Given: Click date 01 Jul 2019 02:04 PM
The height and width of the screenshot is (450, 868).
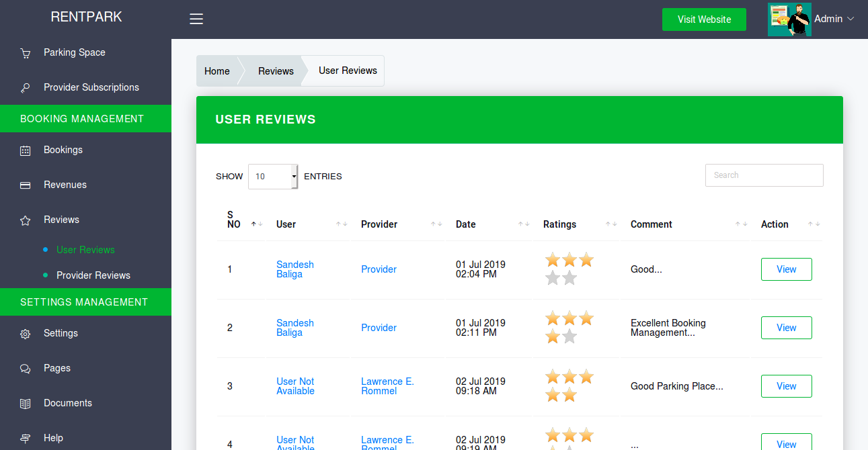Looking at the screenshot, I should (481, 269).
